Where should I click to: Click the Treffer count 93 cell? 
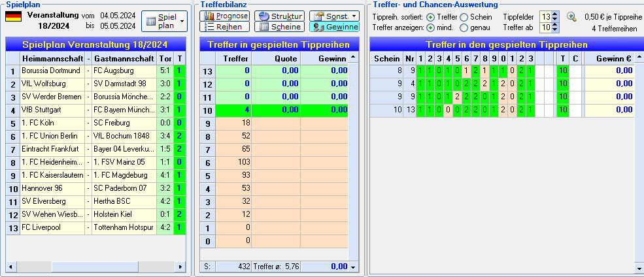point(233,176)
